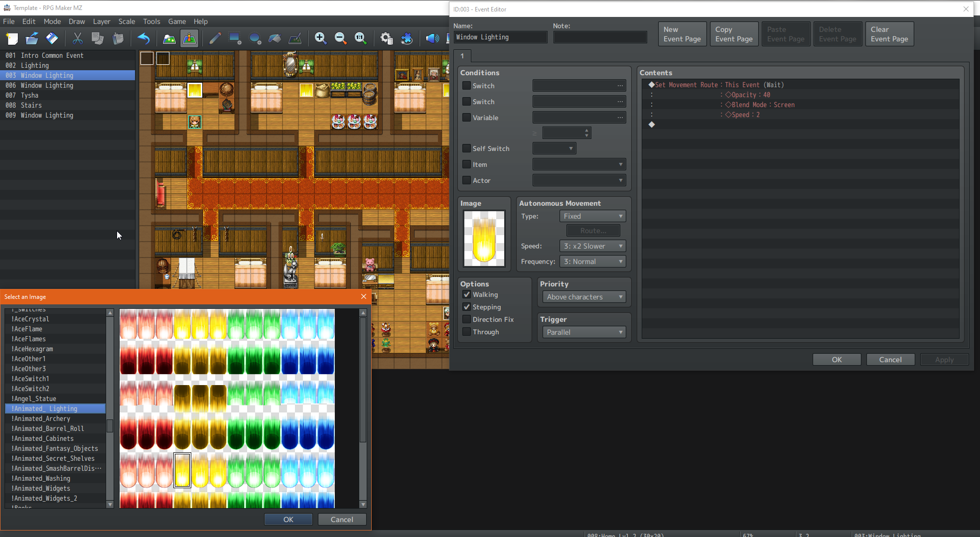
Task: Click the Clear Event Page button
Action: pyautogui.click(x=889, y=34)
